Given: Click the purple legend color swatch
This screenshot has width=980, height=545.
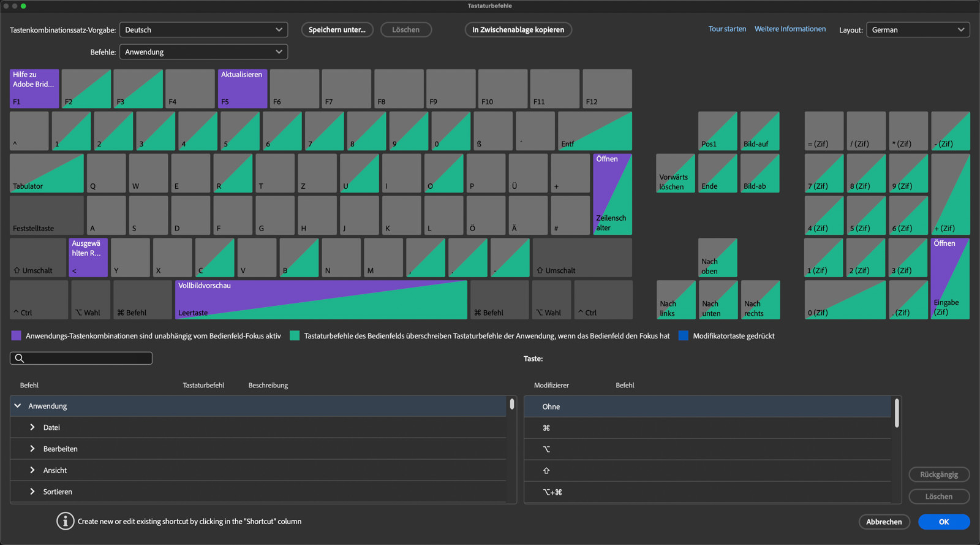Looking at the screenshot, I should [17, 336].
